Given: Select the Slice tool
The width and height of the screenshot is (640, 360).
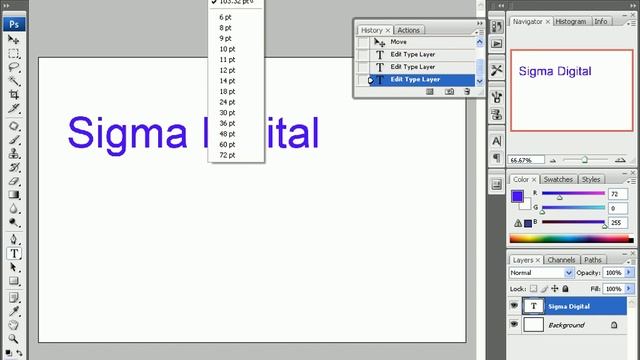Looking at the screenshot, I should coord(13,108).
